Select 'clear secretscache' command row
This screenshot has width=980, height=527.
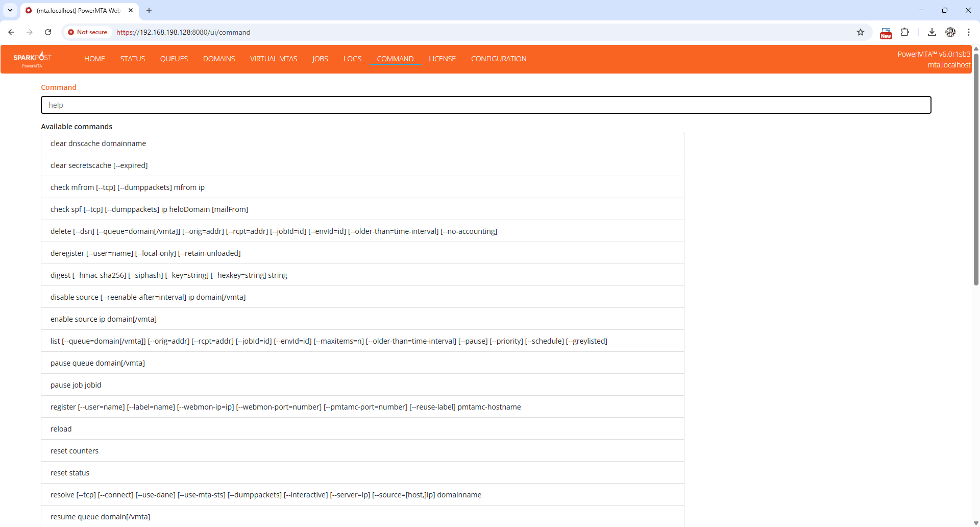pyautogui.click(x=362, y=165)
